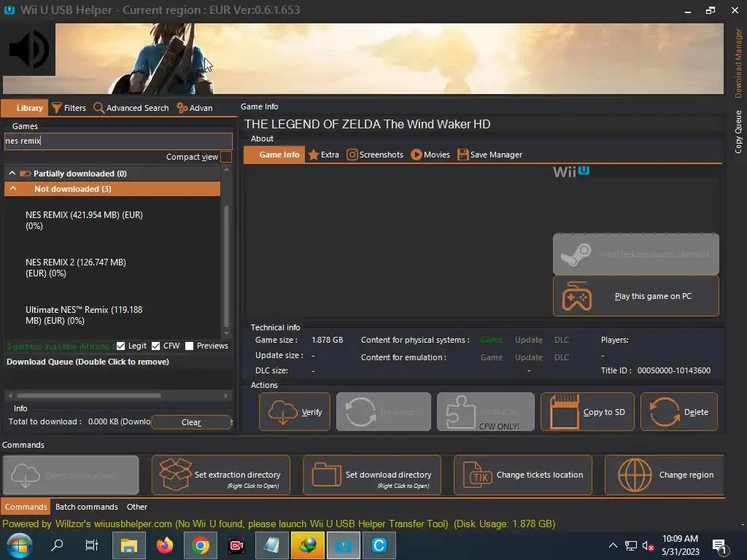Viewport: 747px width, 560px height.
Task: Enable the Previews checkbox
Action: click(x=190, y=346)
